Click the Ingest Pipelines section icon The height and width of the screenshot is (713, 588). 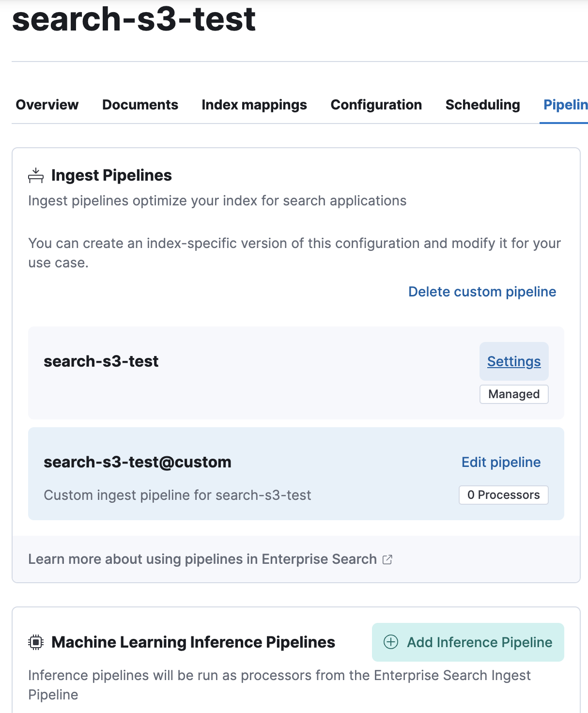(36, 175)
